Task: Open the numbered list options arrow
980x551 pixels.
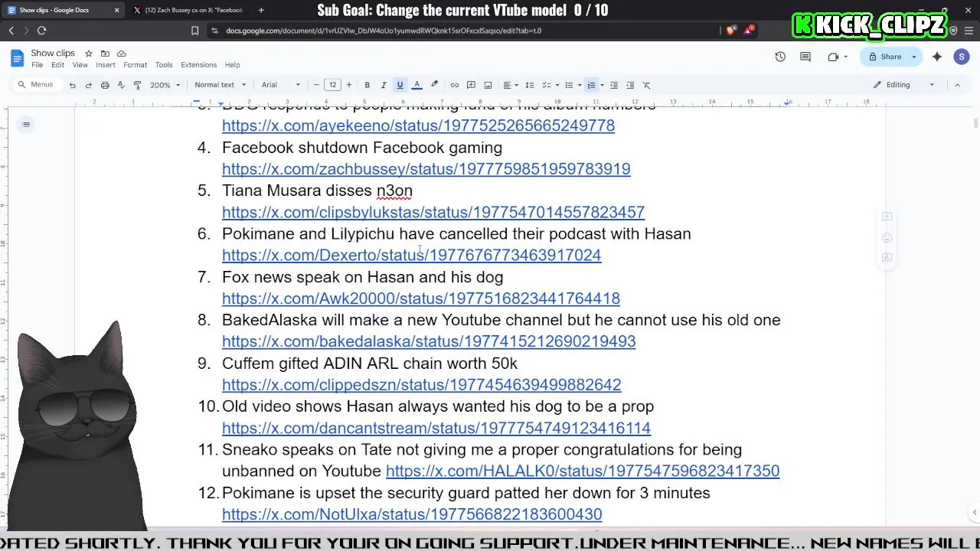Action: [602, 85]
